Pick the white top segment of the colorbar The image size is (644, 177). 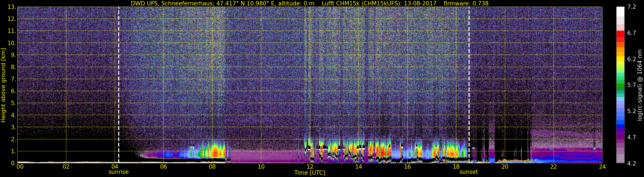coord(620,12)
